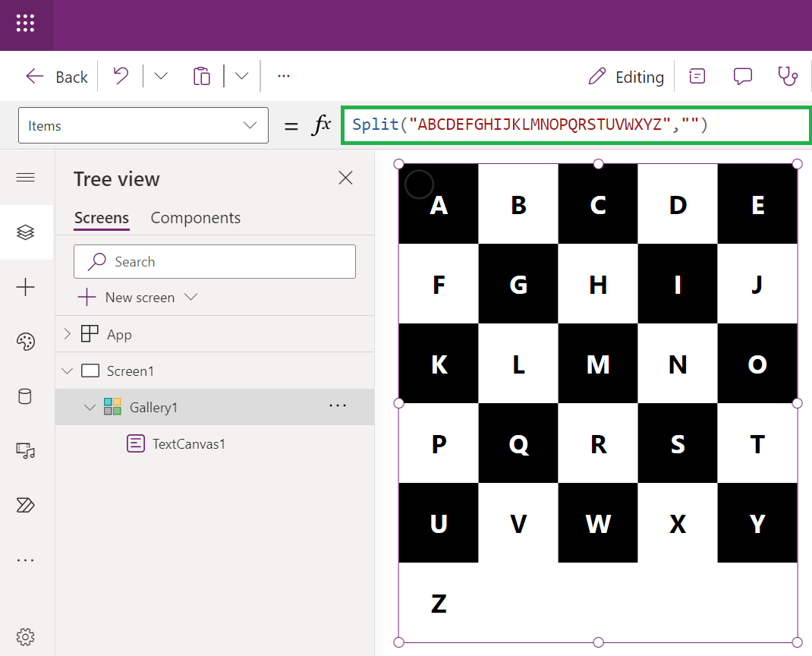The height and width of the screenshot is (656, 812).
Task: Select the gallery cell with letter G
Action: (518, 283)
